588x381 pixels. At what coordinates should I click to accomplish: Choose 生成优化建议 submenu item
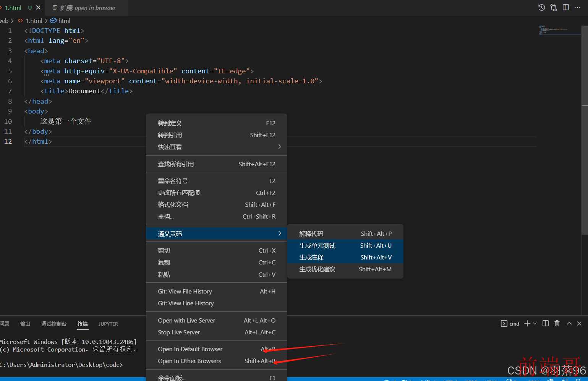pos(345,269)
